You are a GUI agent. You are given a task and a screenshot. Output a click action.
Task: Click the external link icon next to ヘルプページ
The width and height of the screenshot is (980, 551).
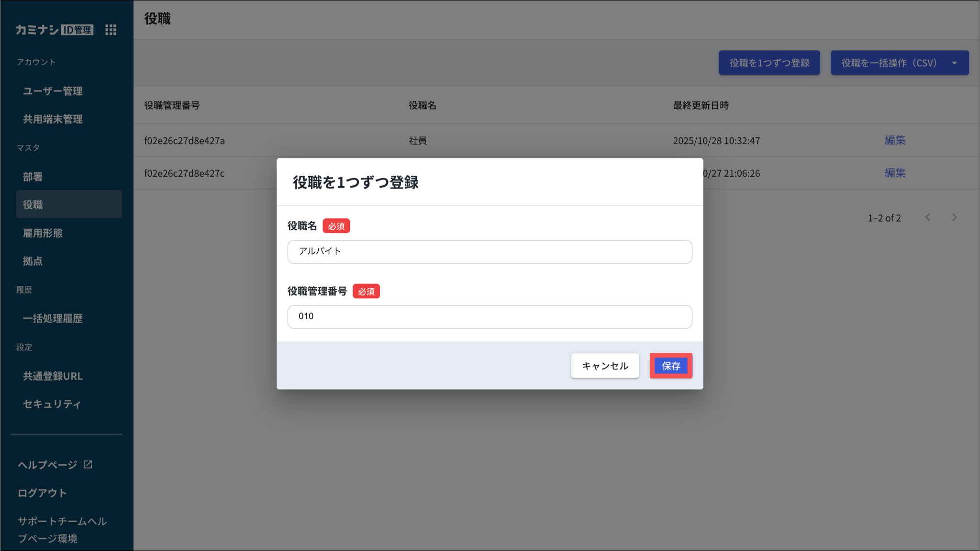(88, 464)
